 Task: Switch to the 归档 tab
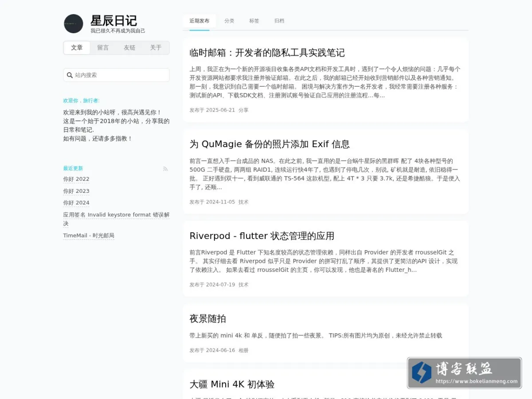279,21
